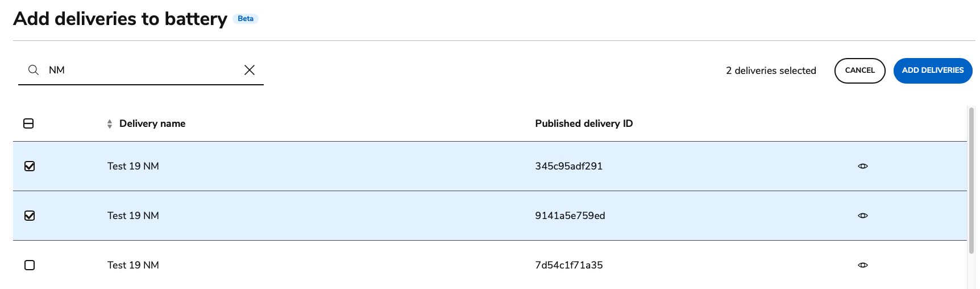Click delivery ID text 345c95adf291
Image resolution: width=980 pixels, height=289 pixels.
(x=568, y=166)
